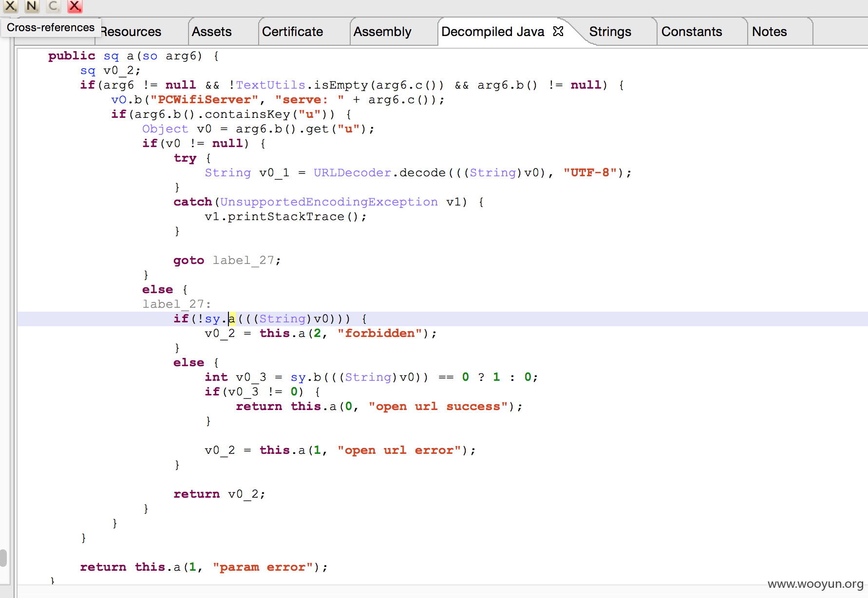
Task: Click label_27 in the goto statement
Action: 243,261
